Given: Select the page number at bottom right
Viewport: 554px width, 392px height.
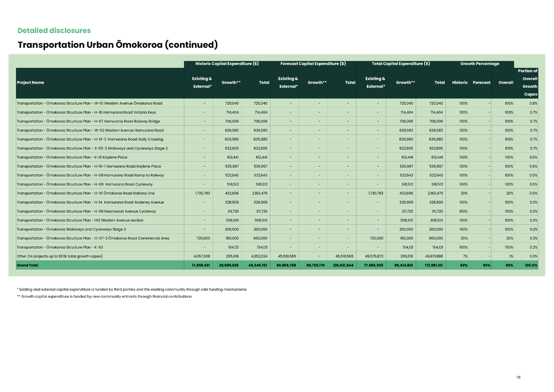Looking at the screenshot, I should (x=518, y=377).
